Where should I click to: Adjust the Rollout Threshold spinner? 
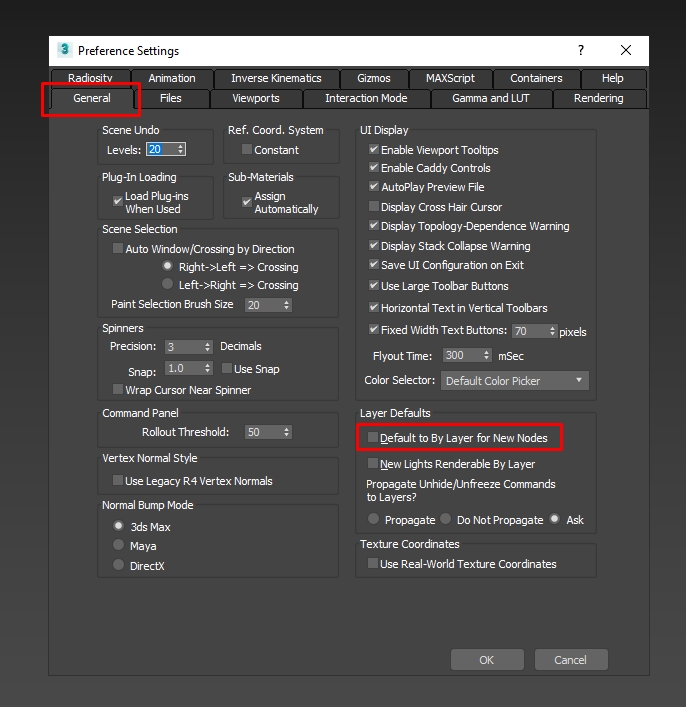click(287, 432)
